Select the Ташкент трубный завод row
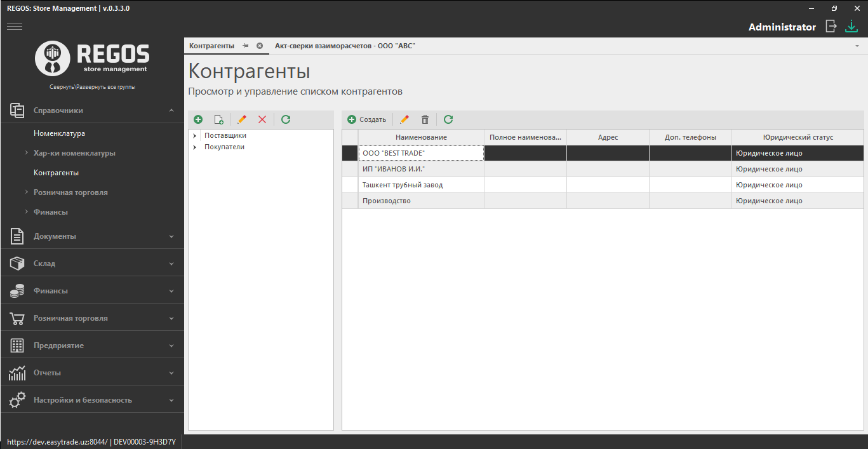The height and width of the screenshot is (449, 868). coord(403,185)
